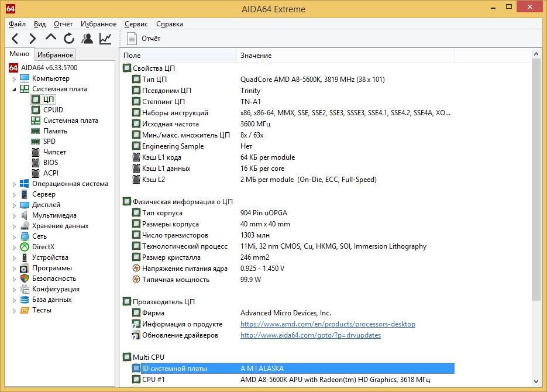This screenshot has width=547, height=392.
Task: Click the Память memory module icon
Action: pos(36,131)
